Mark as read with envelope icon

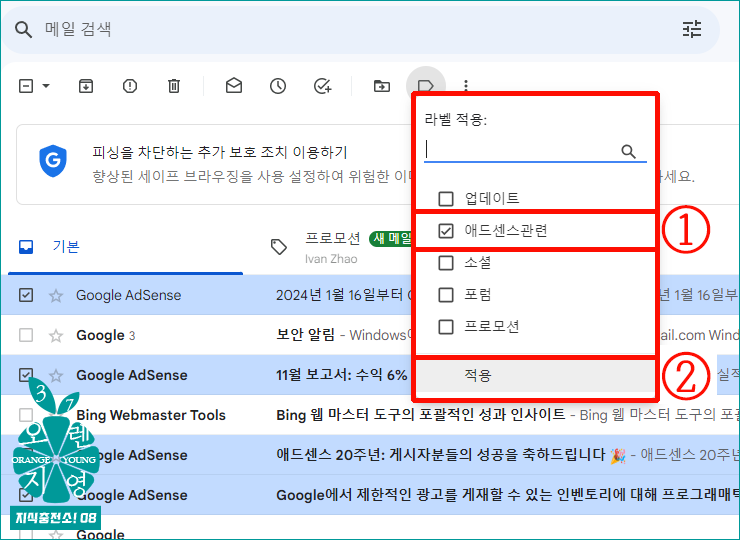coord(234,86)
